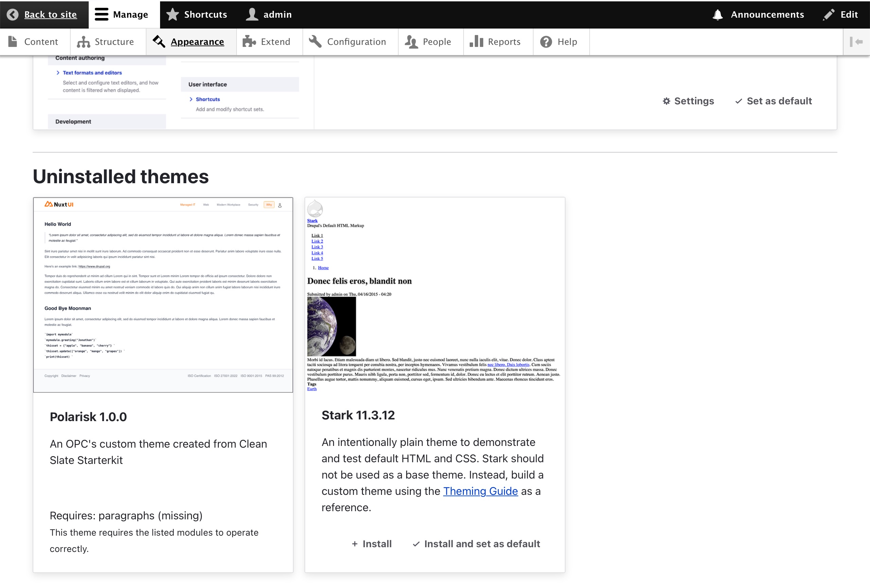870x588 pixels.
Task: Click 'Requires: paragraphs (missing)' text
Action: click(x=126, y=516)
